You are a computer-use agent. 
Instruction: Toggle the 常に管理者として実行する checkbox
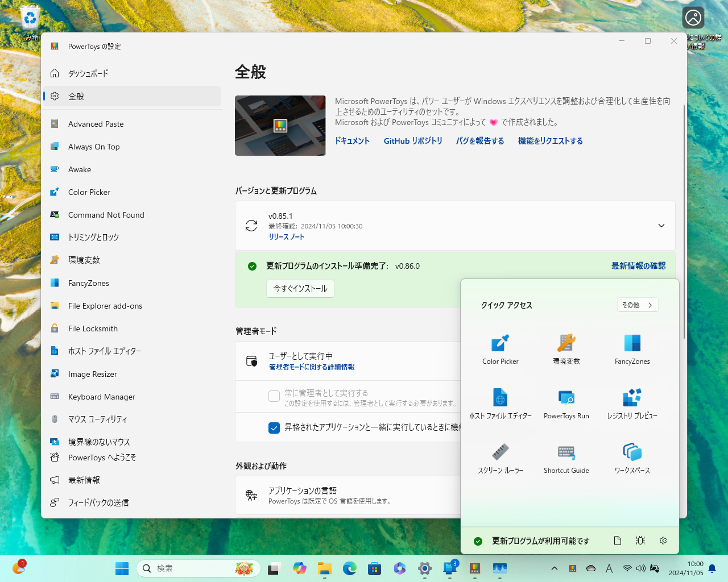coord(274,396)
